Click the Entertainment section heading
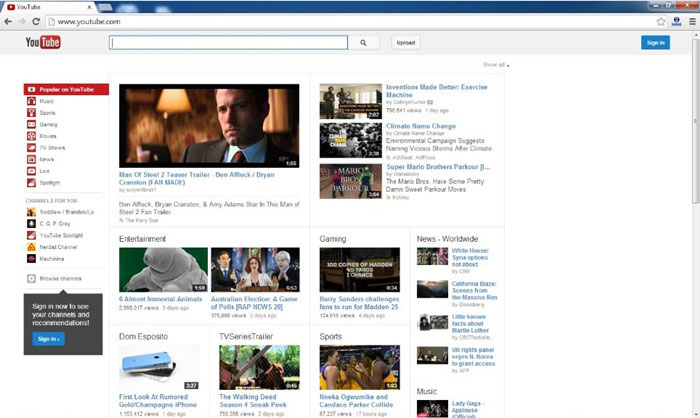The image size is (700, 418). (x=142, y=239)
